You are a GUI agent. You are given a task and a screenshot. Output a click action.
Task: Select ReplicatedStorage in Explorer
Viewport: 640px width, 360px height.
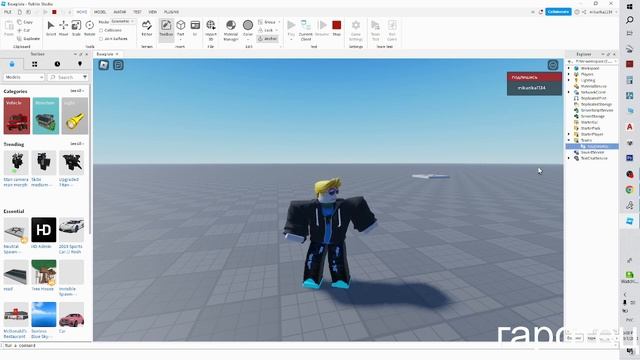(x=596, y=104)
